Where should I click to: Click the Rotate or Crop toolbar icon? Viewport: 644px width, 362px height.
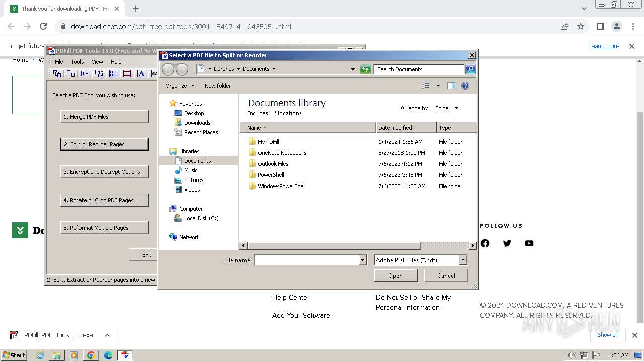coord(99,74)
